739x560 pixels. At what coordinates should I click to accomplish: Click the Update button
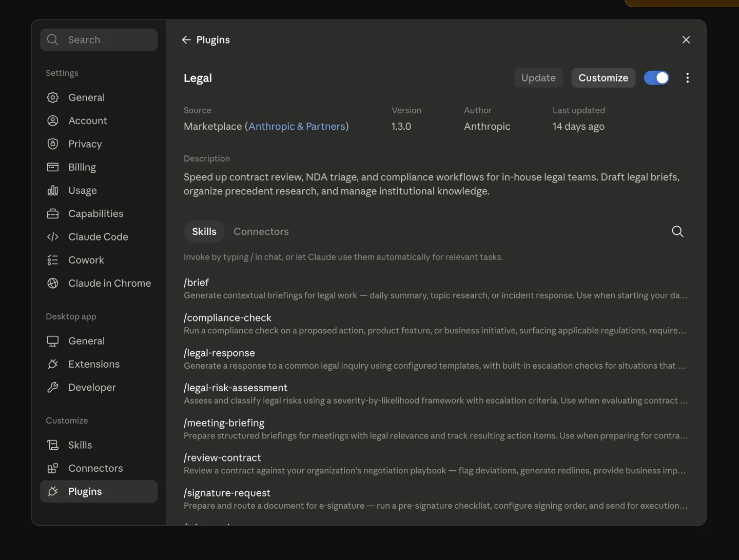coord(538,78)
